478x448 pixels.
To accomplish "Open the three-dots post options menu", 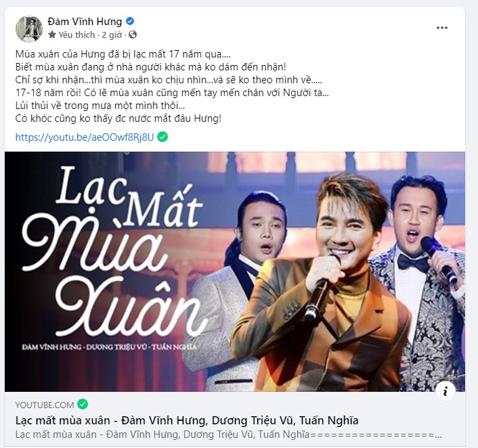I will 441,28.
